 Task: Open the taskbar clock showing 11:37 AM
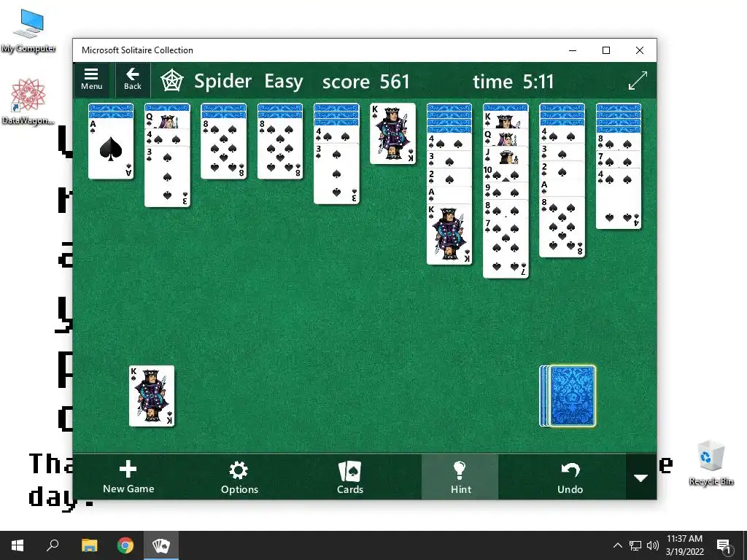click(684, 545)
